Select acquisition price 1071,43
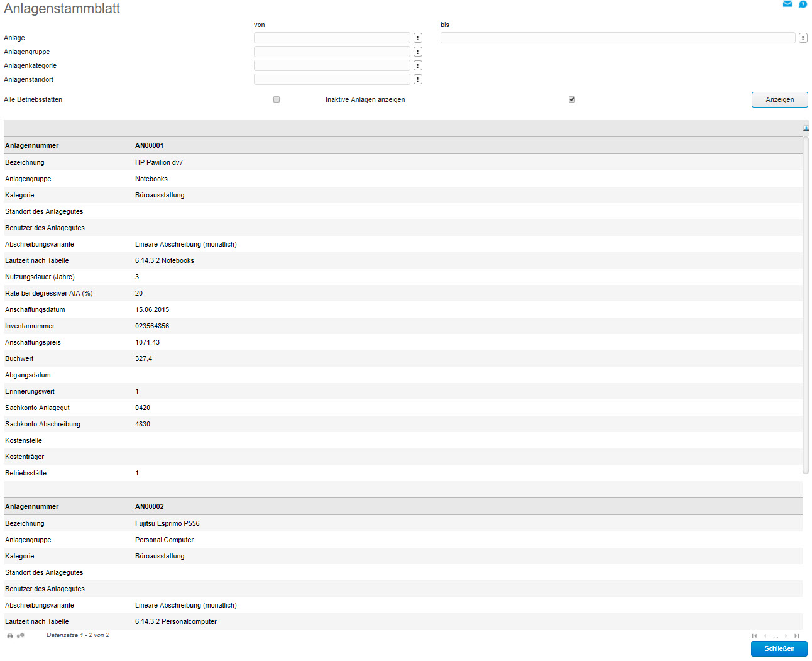The height and width of the screenshot is (661, 812). point(148,342)
